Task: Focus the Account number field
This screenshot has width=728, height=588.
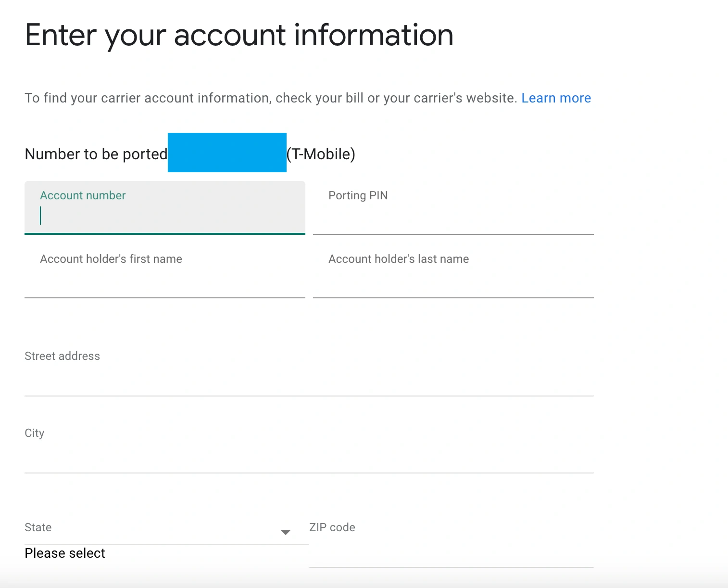Action: [x=164, y=216]
